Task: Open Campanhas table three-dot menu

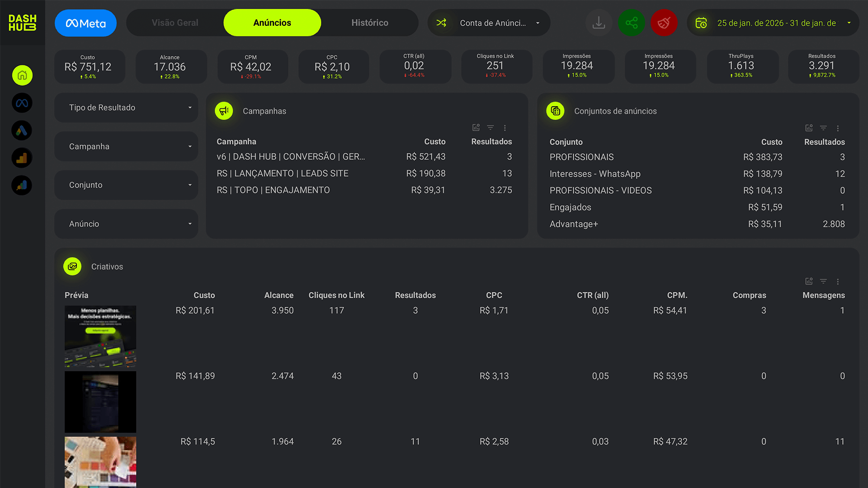Action: (505, 128)
